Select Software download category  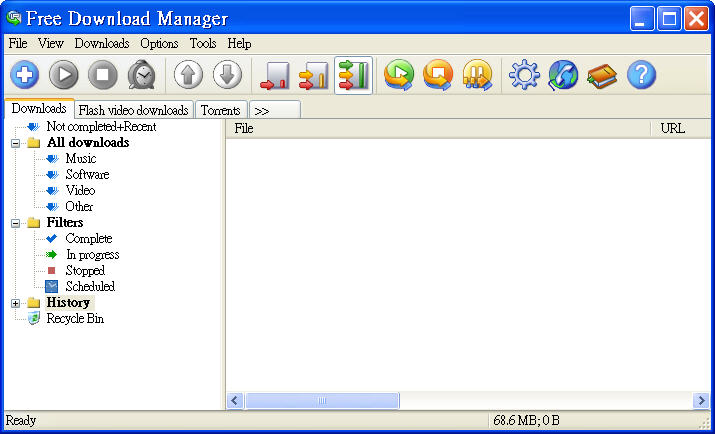point(87,175)
